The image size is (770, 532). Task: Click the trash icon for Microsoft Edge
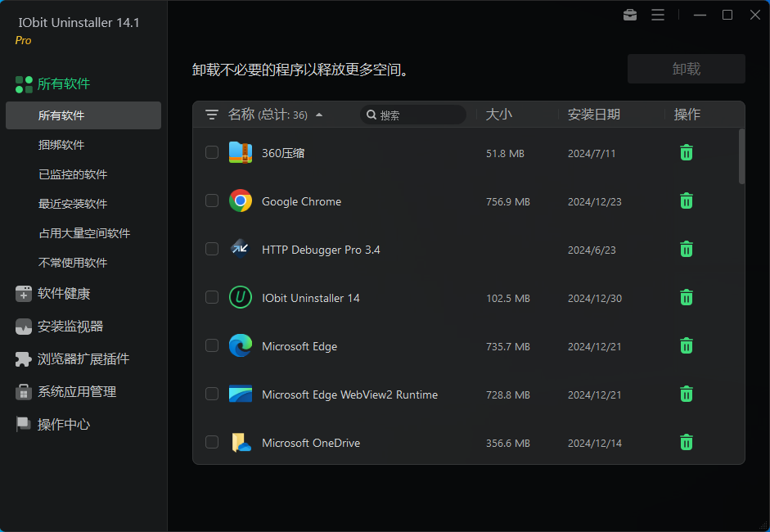pos(686,346)
